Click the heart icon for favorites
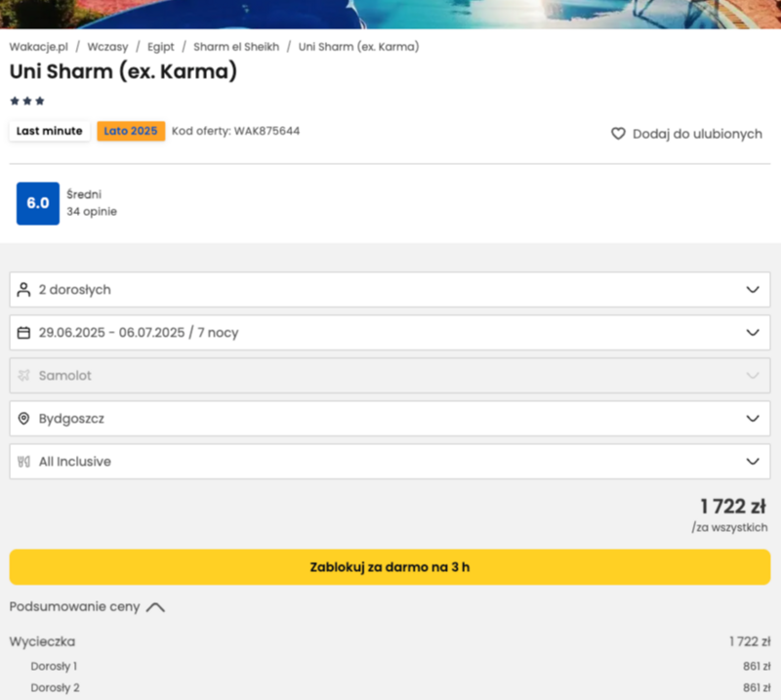The width and height of the screenshot is (781, 700). (x=618, y=134)
